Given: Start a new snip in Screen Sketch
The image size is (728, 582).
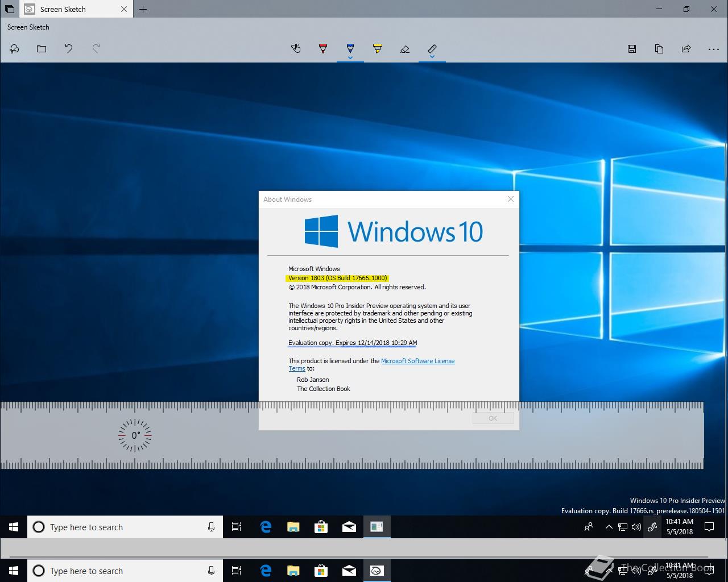Looking at the screenshot, I should click(14, 49).
